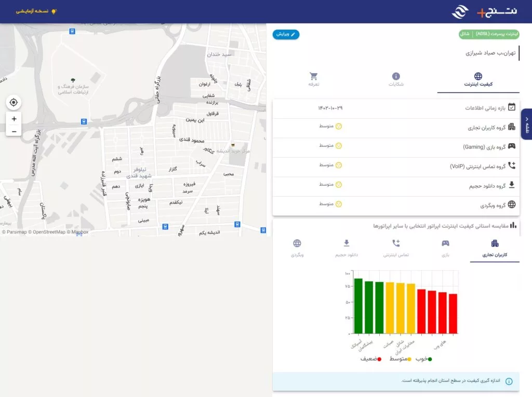Zoom in the map with plus button
The image size is (532, 397).
pos(14,119)
